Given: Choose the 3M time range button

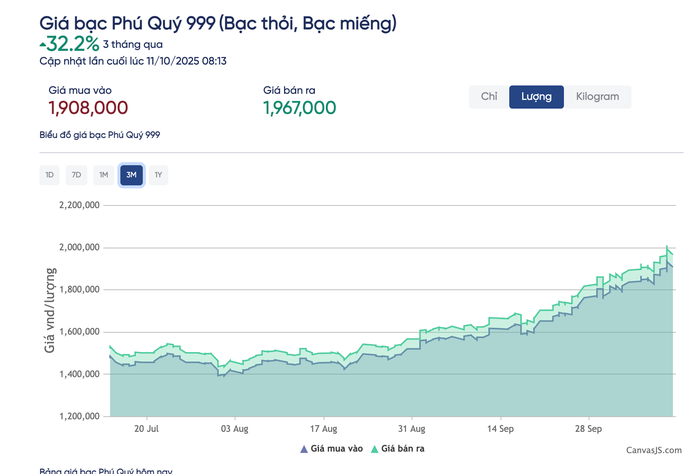Looking at the screenshot, I should click(x=131, y=175).
